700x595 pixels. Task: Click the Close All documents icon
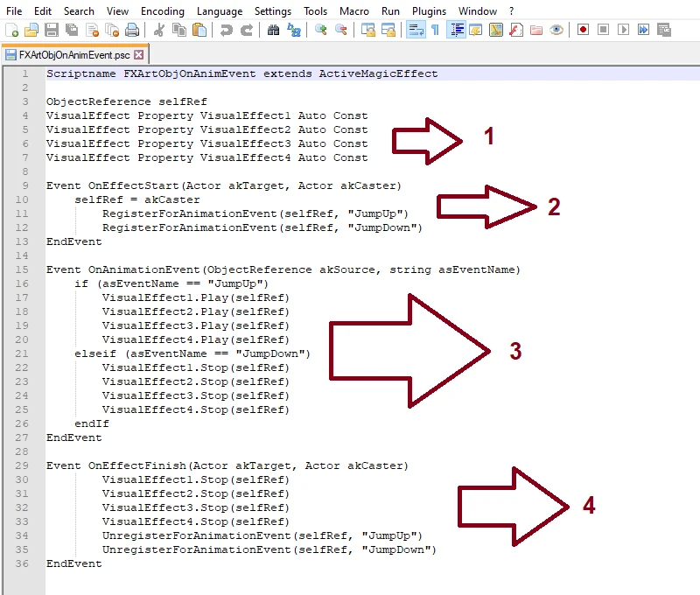tap(112, 30)
